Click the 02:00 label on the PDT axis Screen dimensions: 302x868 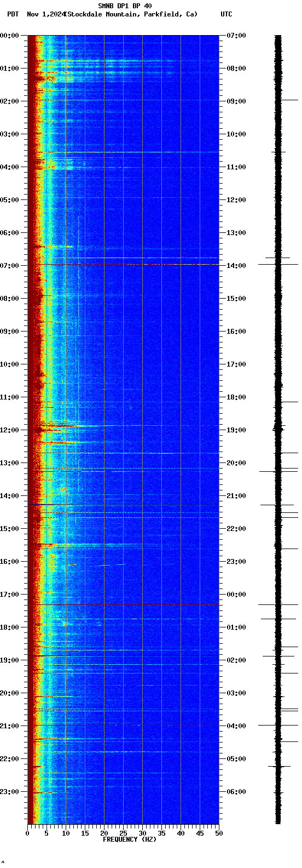[x=9, y=101]
